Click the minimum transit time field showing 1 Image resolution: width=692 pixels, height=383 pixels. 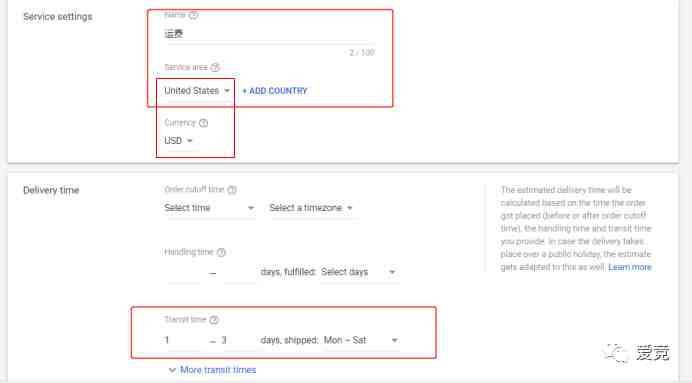[x=182, y=340]
